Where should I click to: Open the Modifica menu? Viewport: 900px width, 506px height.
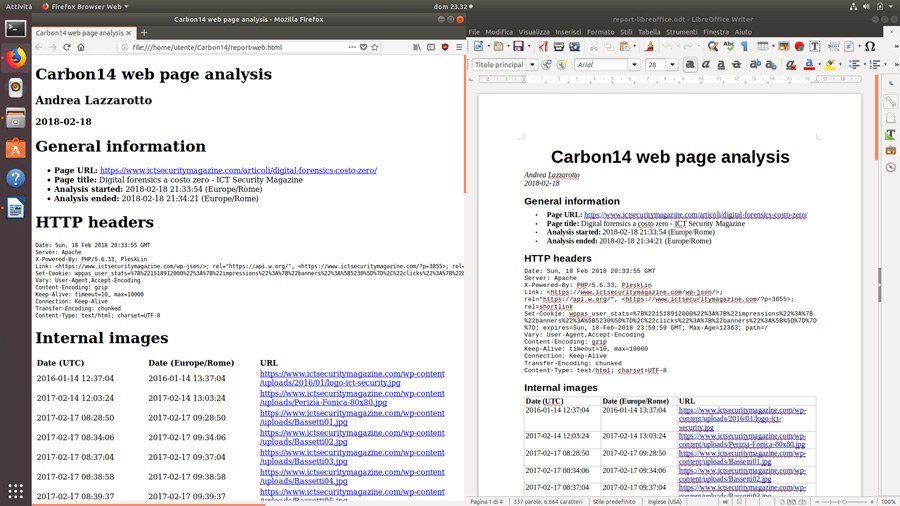tap(499, 32)
